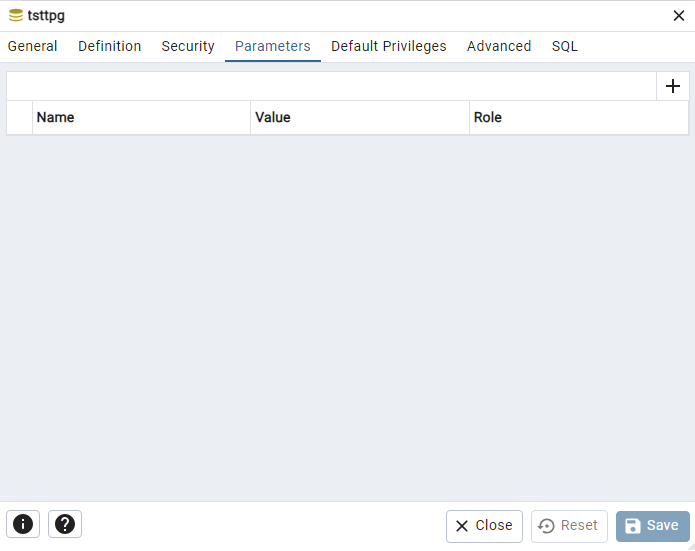Click the Close button
The height and width of the screenshot is (551, 695).
484,526
